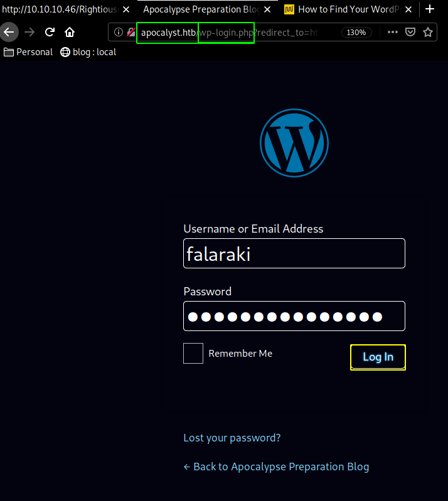The height and width of the screenshot is (501, 448).
Task: Focus the Username or Email Address field
Action: pyautogui.click(x=294, y=253)
